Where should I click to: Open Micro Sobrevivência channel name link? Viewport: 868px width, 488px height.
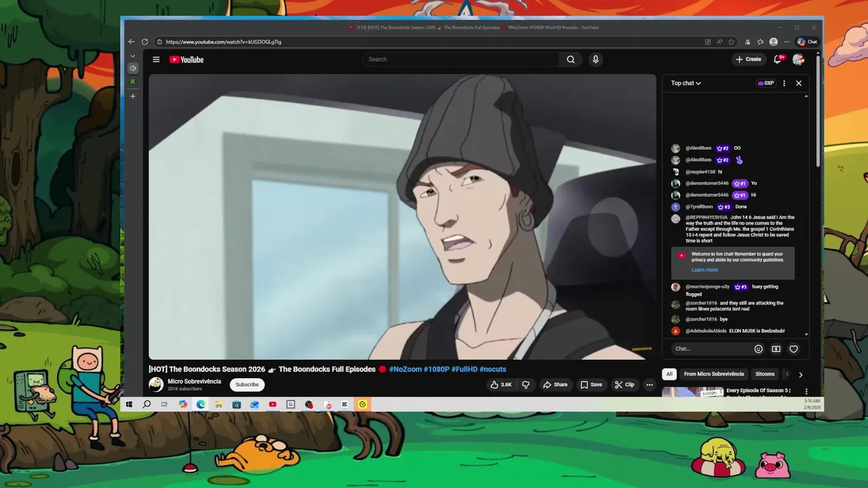click(195, 382)
